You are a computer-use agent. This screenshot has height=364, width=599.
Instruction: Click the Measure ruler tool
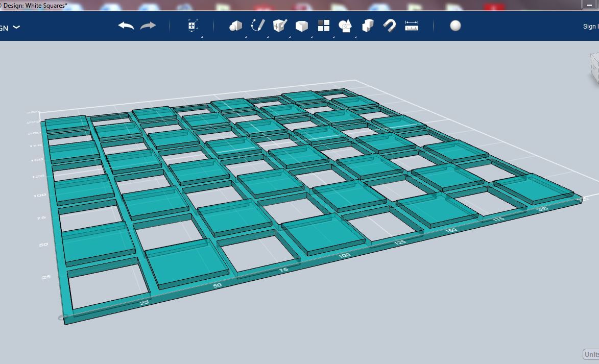click(x=412, y=25)
